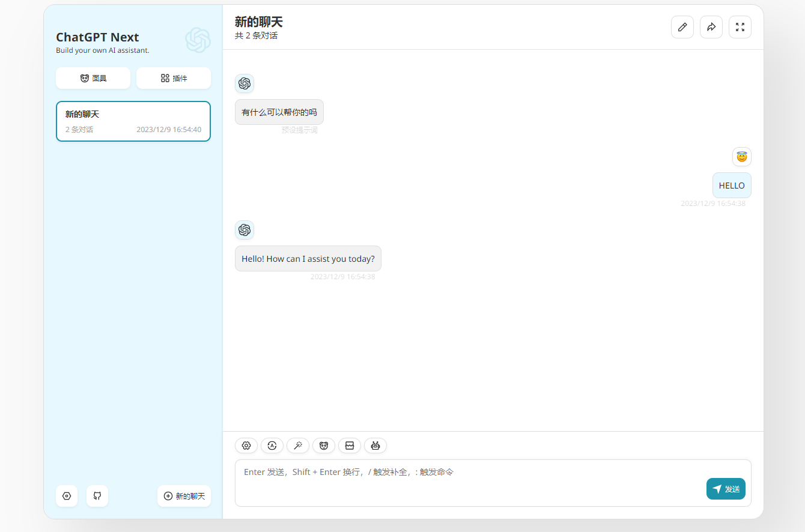Click the pencil edit title icon
The height and width of the screenshot is (532, 805).
pyautogui.click(x=682, y=27)
